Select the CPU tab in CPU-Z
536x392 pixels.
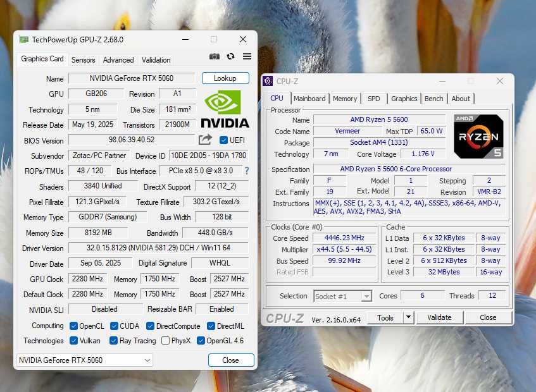tap(277, 98)
